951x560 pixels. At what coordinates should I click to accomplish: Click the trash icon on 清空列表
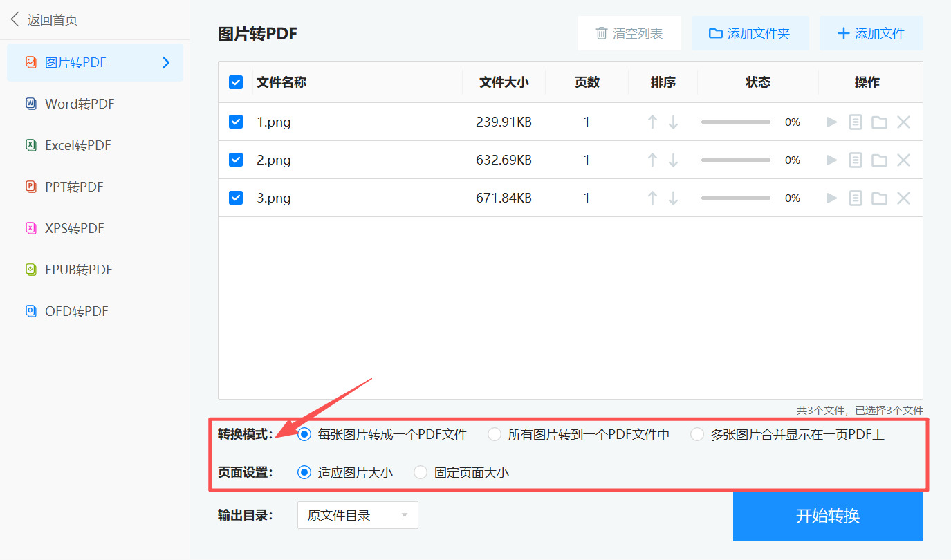[x=602, y=32]
